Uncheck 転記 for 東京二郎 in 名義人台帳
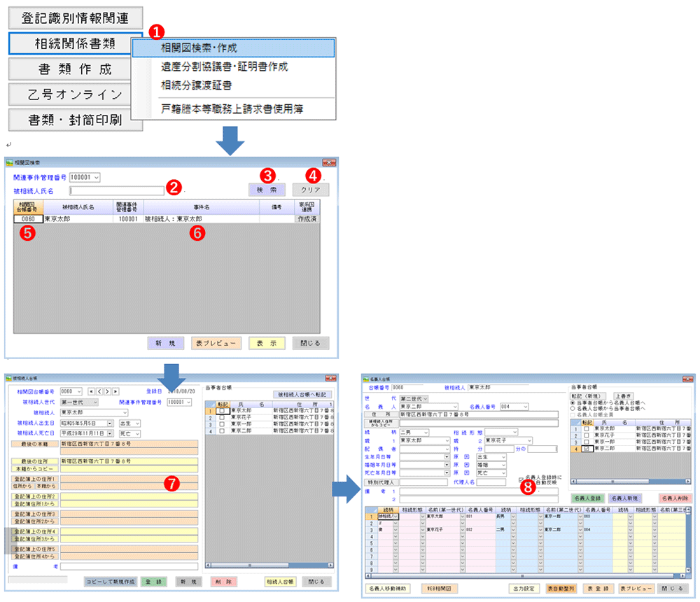The width and height of the screenshot is (700, 602). (587, 449)
